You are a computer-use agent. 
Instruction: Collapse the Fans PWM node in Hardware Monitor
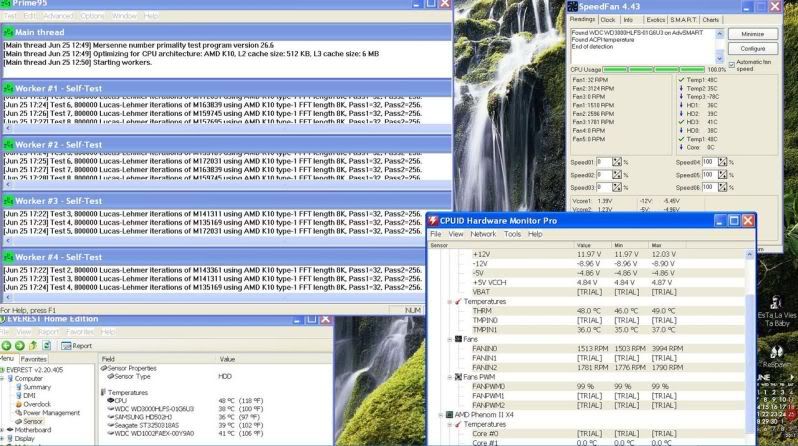[x=450, y=376]
